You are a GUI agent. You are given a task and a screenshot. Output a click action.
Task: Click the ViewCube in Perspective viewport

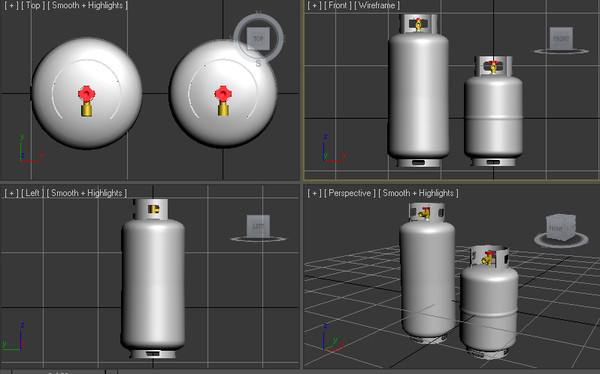coord(561,227)
